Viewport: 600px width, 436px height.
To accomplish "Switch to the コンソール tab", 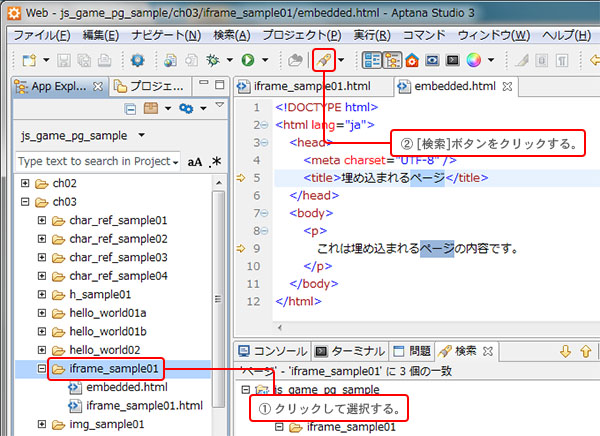I will [272, 351].
